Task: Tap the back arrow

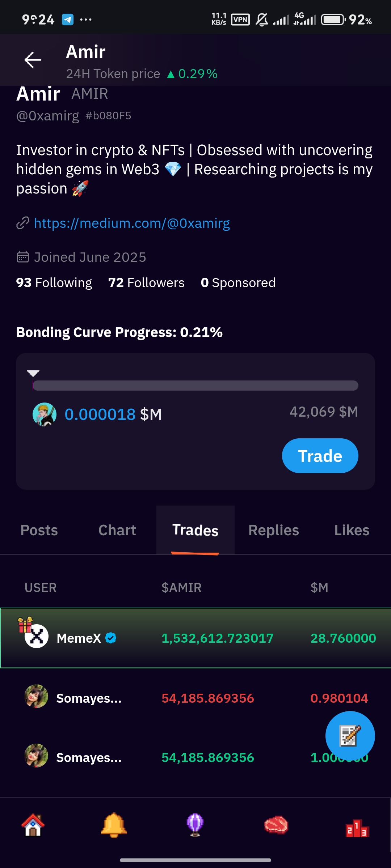Action: tap(33, 60)
